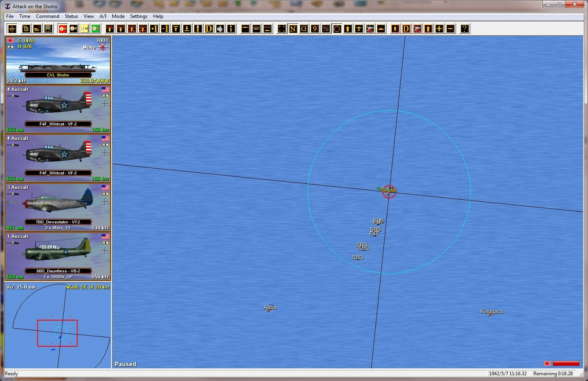The height and width of the screenshot is (381, 588).
Task: Open the Time dropdown menu
Action: click(x=24, y=16)
